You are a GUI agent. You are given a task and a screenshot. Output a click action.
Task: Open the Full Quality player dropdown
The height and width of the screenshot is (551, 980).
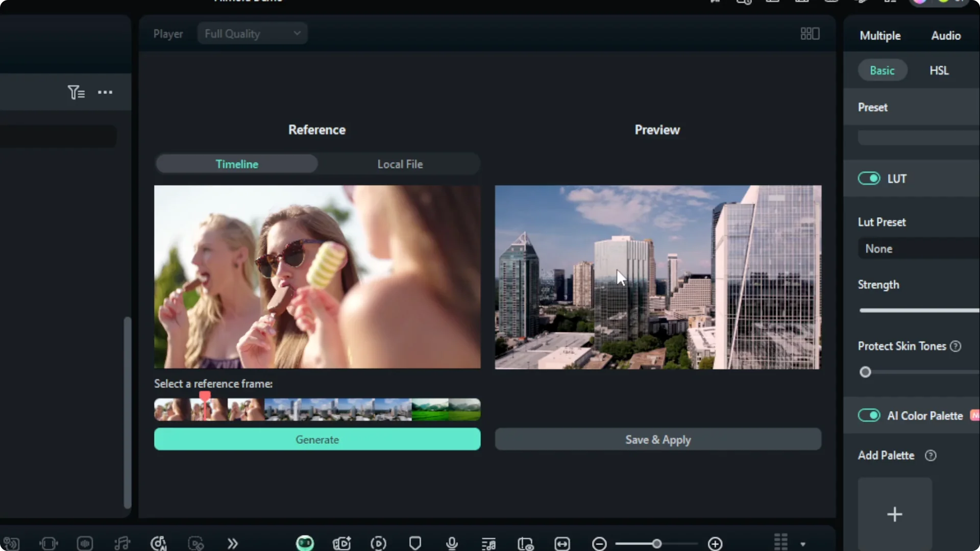[x=252, y=33]
